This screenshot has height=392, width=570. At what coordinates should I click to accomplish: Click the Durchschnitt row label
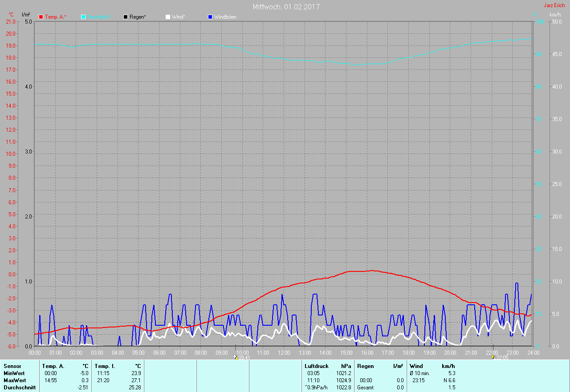[x=20, y=388]
